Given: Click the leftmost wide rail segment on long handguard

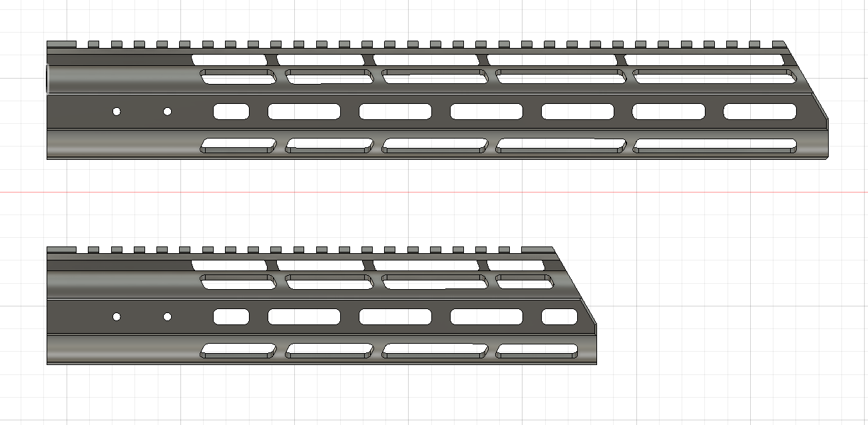Looking at the screenshot, I should click(x=61, y=44).
